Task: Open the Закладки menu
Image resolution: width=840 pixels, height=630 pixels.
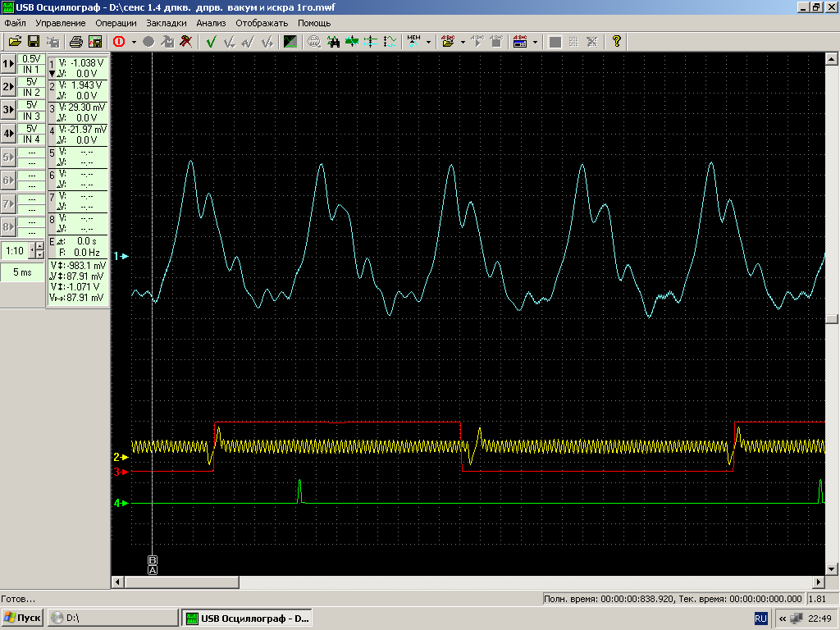Action: pos(166,23)
